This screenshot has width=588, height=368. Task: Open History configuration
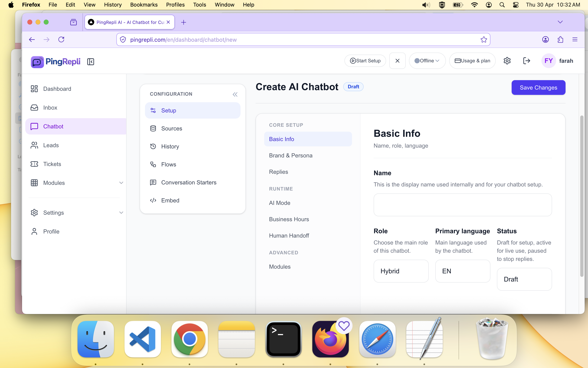193,147
